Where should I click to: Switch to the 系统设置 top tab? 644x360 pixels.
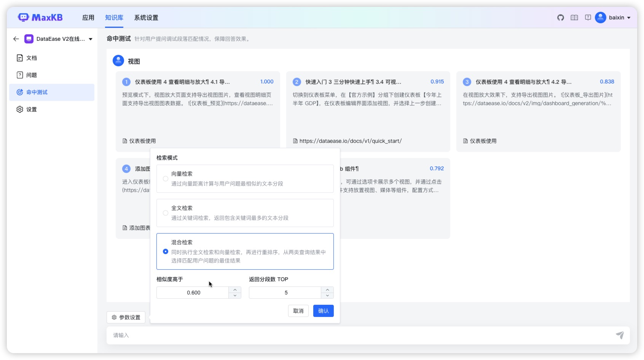pos(146,18)
